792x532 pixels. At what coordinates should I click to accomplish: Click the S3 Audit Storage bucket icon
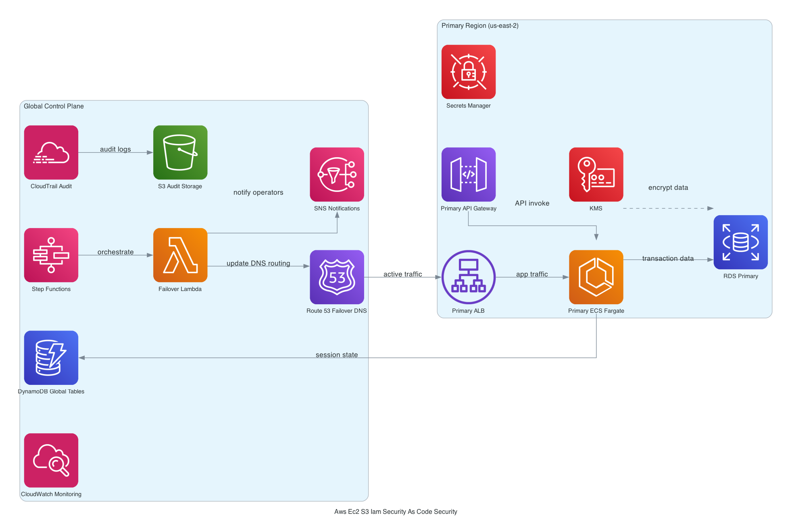[180, 153]
